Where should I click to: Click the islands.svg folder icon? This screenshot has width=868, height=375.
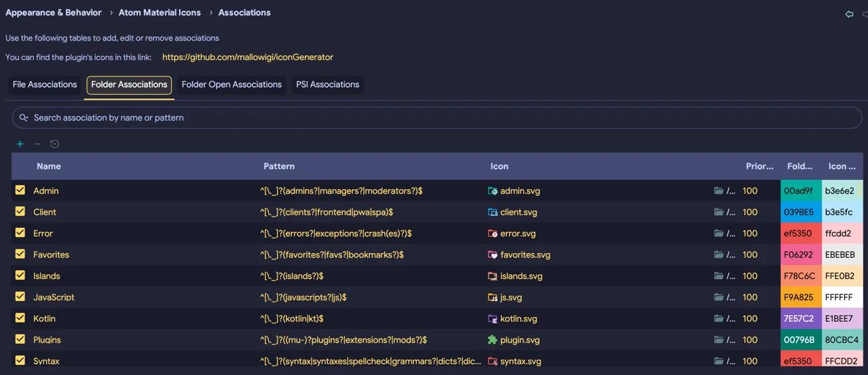[493, 276]
